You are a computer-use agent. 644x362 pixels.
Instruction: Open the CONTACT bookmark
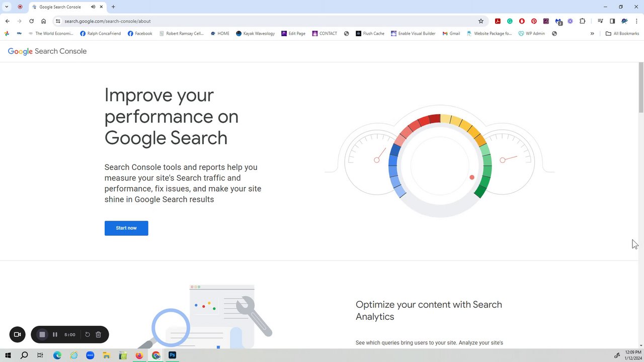(325, 34)
